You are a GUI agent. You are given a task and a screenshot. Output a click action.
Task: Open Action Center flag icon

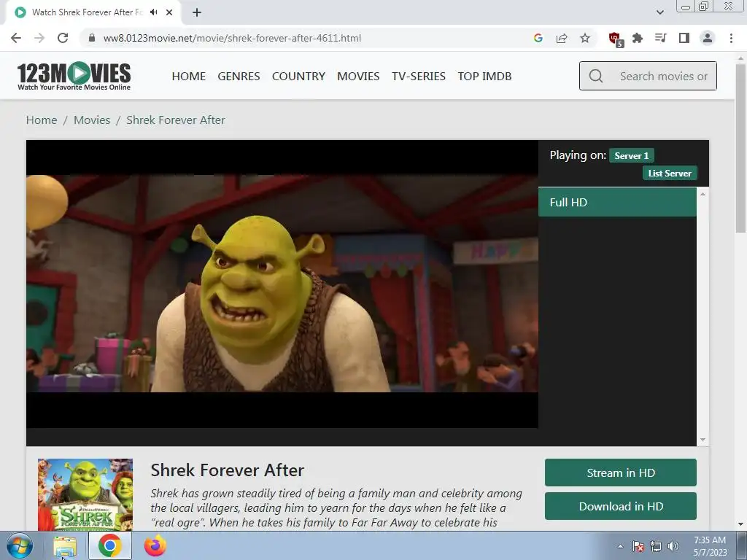pyautogui.click(x=638, y=546)
